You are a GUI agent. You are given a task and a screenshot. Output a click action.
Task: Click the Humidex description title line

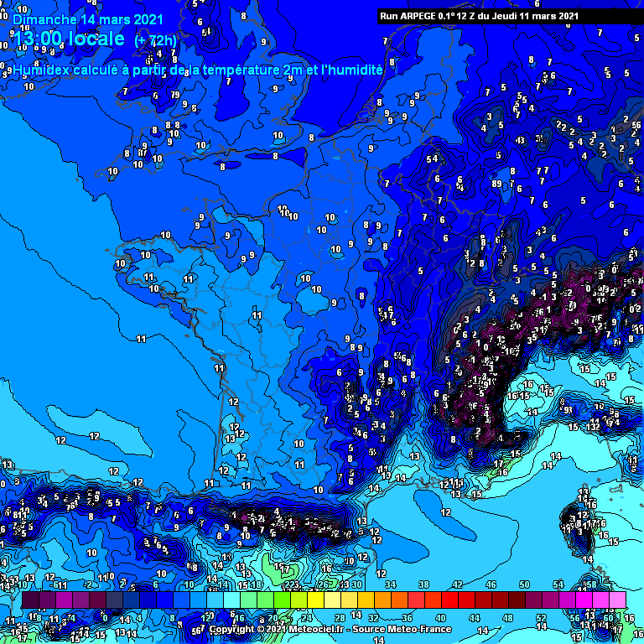click(x=198, y=71)
